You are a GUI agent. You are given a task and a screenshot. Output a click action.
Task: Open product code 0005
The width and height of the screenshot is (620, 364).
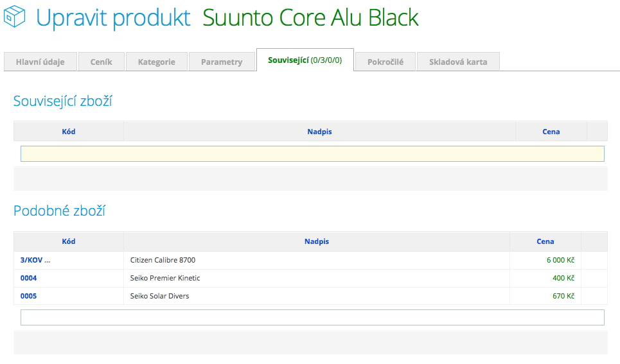point(28,296)
